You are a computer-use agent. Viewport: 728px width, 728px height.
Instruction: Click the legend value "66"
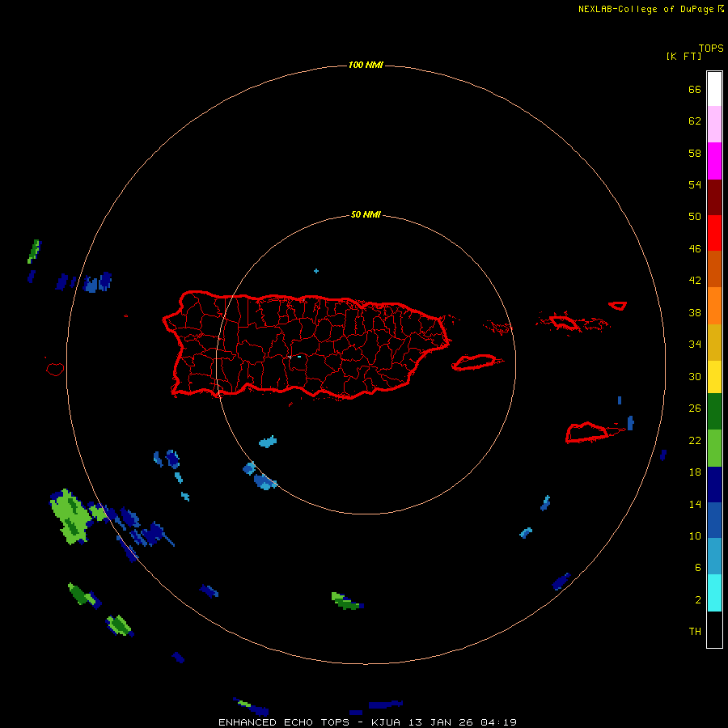point(695,90)
